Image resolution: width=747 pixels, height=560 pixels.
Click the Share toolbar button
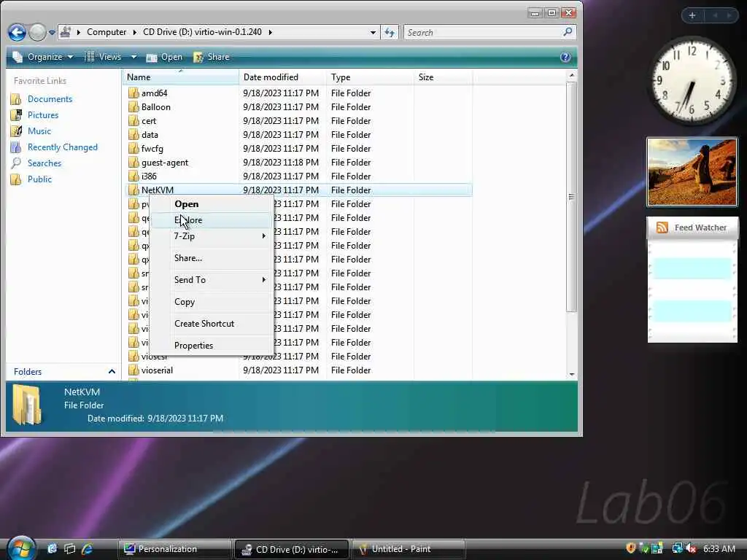(212, 57)
